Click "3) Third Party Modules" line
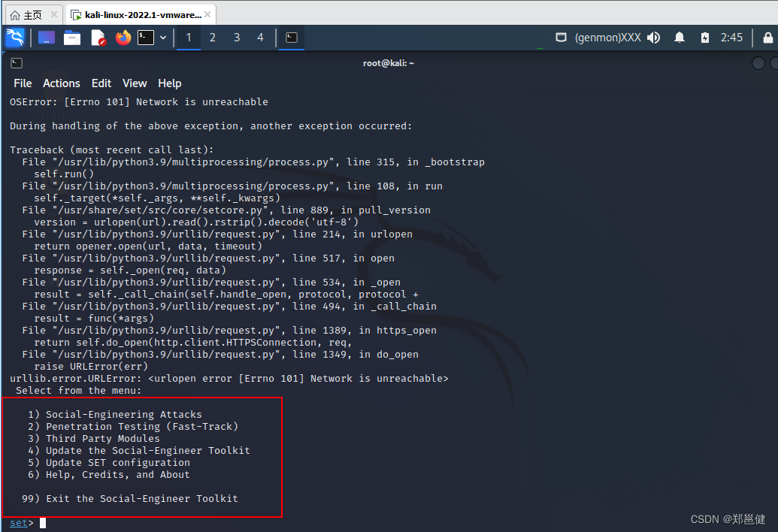 point(94,438)
